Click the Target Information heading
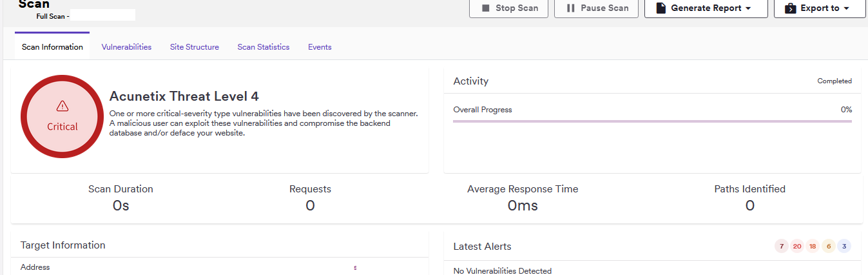This screenshot has width=868, height=275. pos(63,245)
